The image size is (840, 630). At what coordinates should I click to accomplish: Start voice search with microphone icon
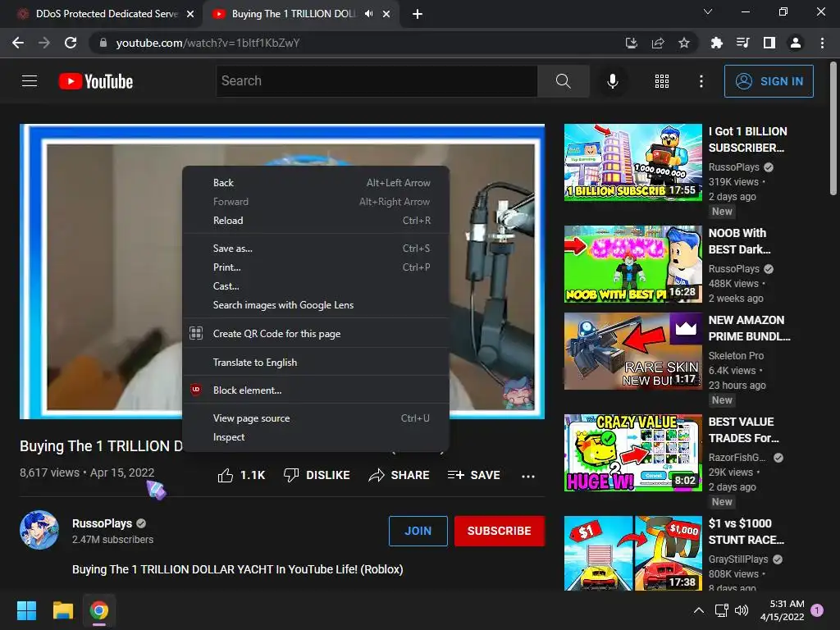(612, 81)
